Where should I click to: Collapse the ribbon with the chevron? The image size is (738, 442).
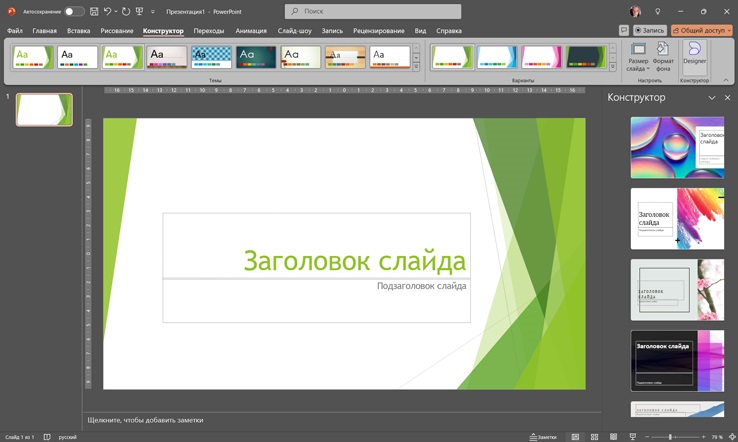pyautogui.click(x=726, y=80)
